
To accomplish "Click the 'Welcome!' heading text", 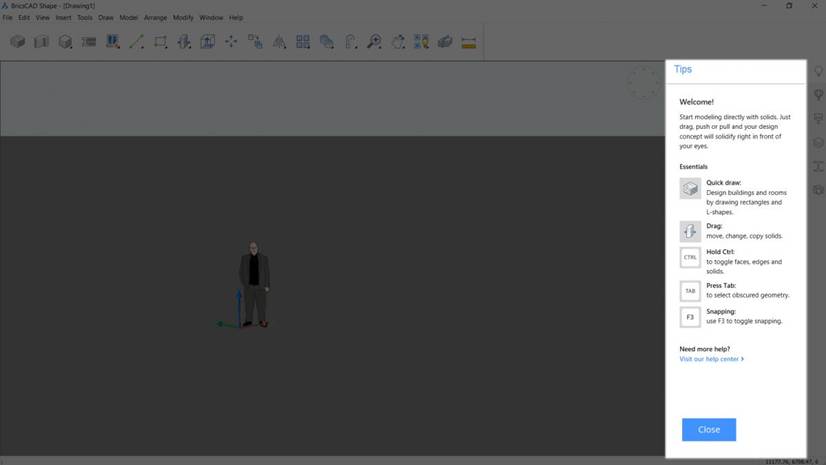I will (696, 102).
